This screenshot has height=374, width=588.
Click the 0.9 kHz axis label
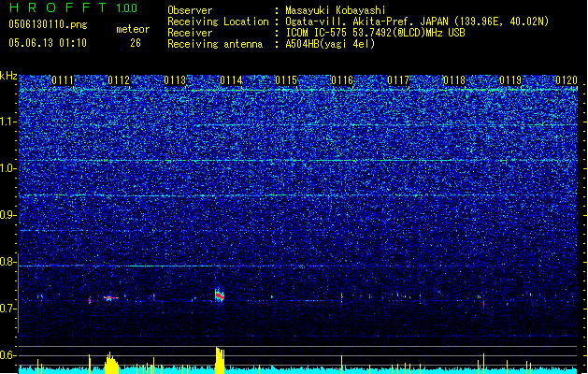point(8,215)
